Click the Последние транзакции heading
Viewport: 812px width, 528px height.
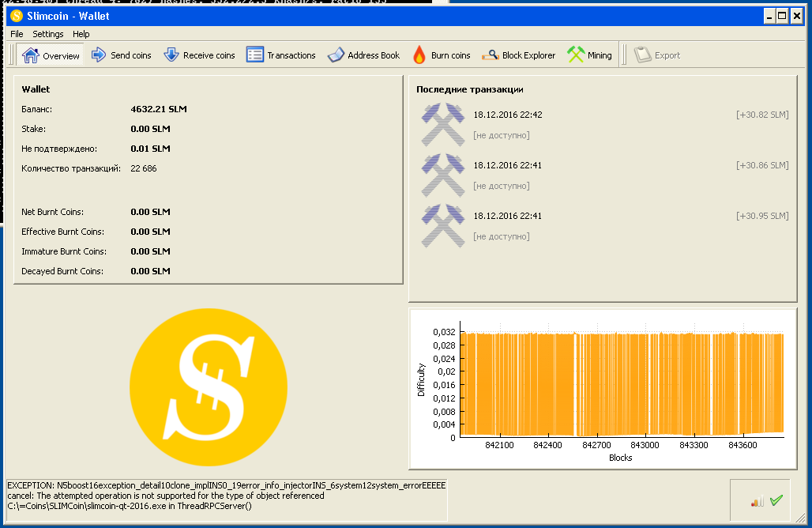[470, 89]
